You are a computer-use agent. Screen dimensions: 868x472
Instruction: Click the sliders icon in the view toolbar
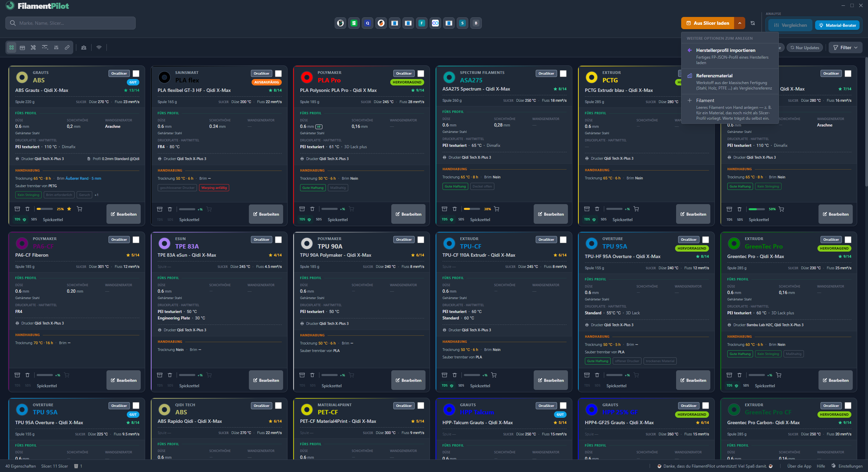click(x=56, y=48)
